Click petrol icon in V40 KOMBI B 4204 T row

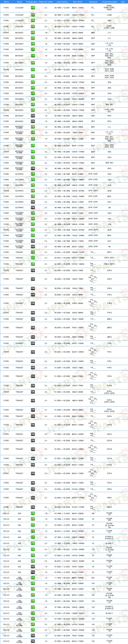(x=33, y=613)
